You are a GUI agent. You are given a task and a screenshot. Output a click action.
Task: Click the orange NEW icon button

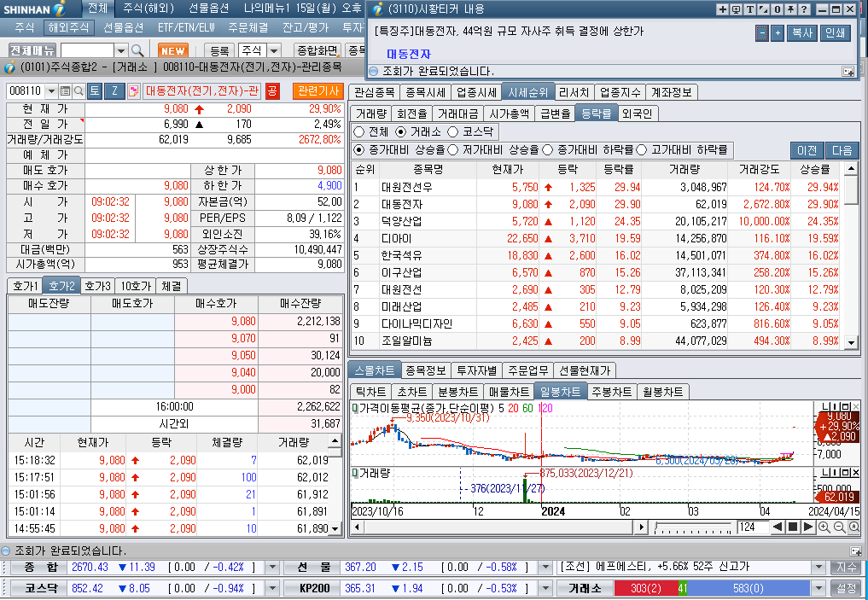click(172, 50)
